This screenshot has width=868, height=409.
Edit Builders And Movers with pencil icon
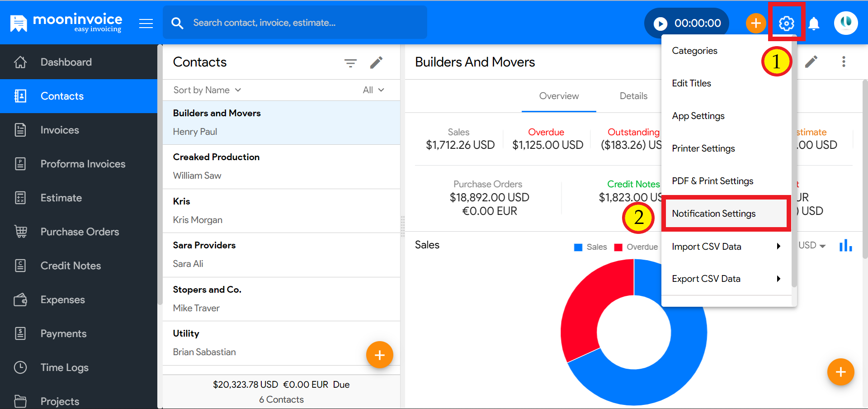811,62
